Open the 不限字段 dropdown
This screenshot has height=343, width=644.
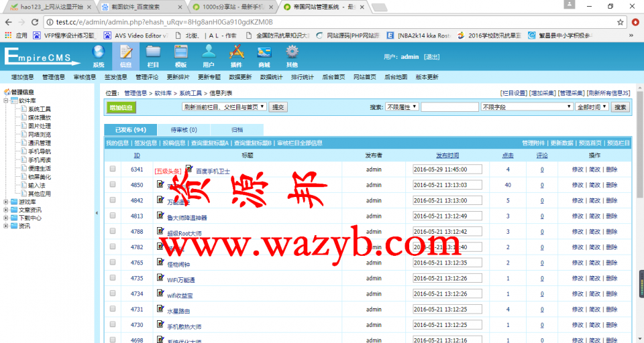pos(527,107)
